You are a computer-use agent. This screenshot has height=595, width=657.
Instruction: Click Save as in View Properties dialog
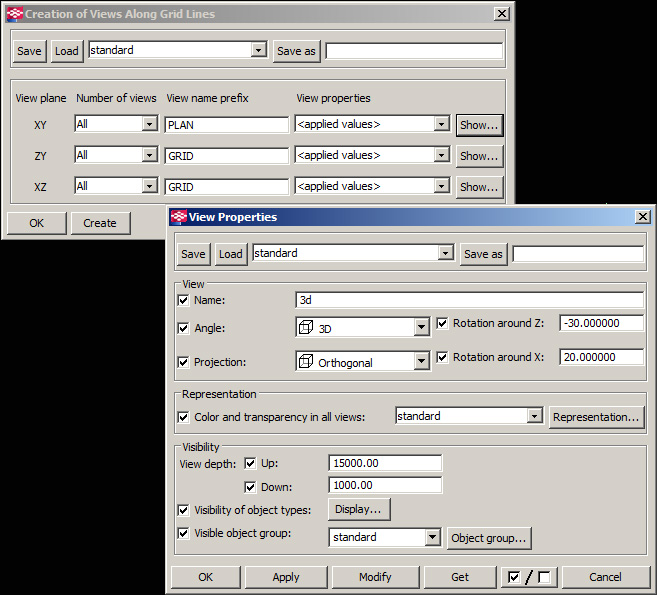point(483,254)
